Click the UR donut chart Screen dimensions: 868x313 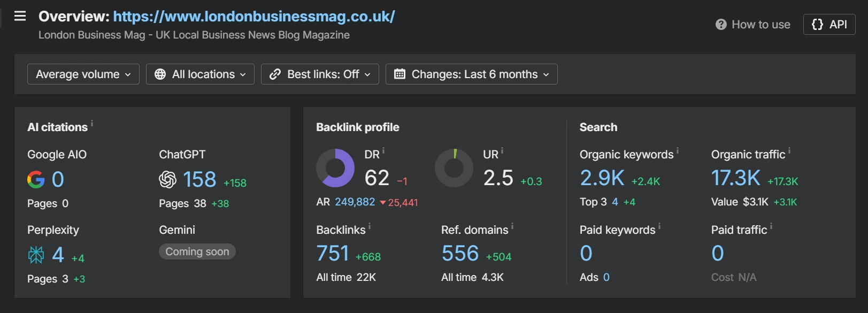454,168
